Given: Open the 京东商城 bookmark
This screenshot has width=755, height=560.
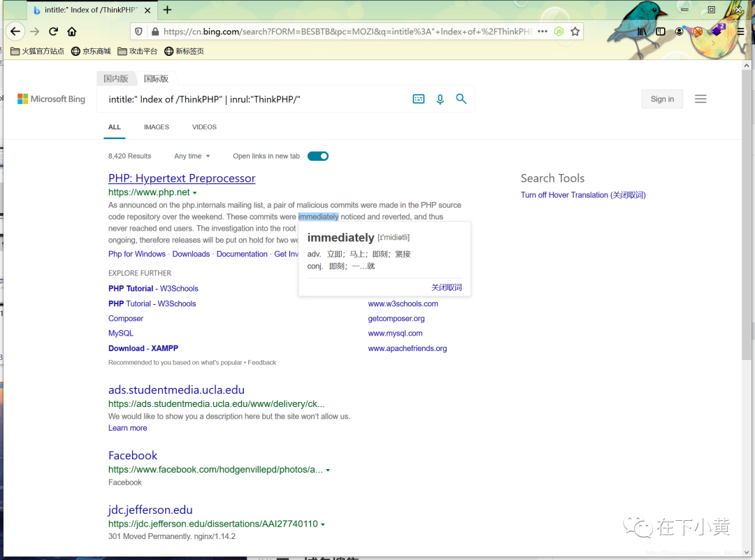Looking at the screenshot, I should tap(91, 51).
